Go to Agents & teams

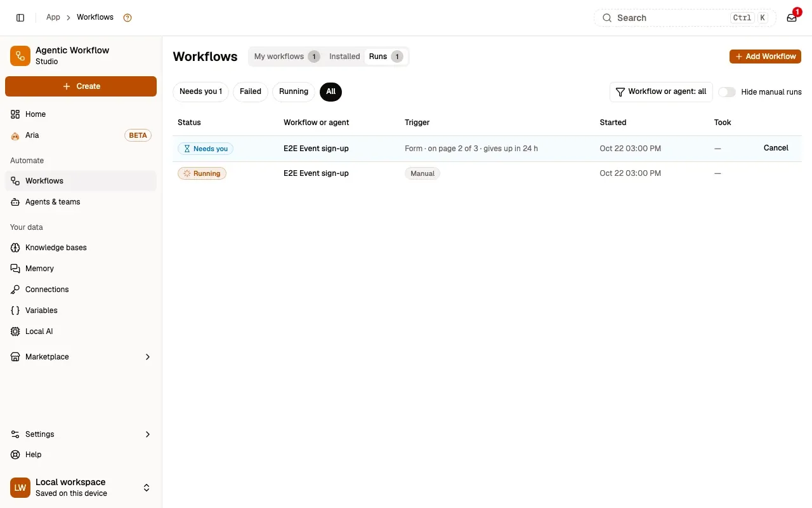81,202
